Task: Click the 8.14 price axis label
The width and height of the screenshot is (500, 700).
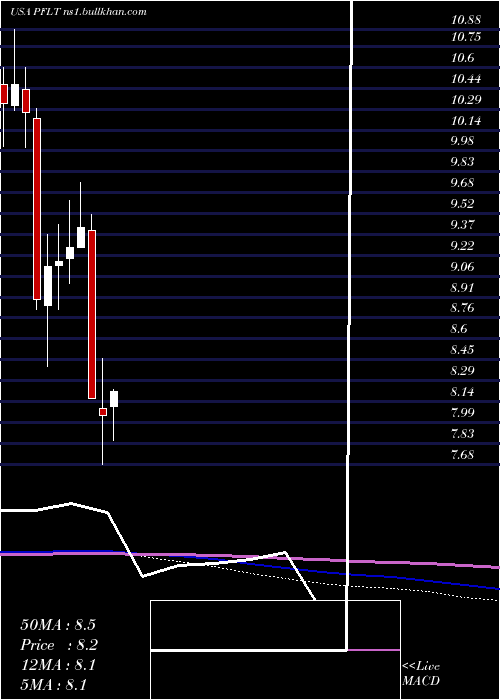Action: point(462,392)
